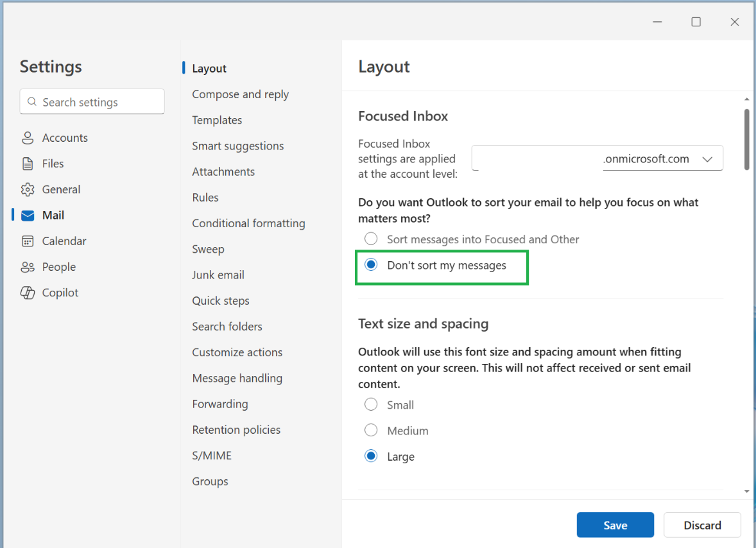Screen dimensions: 756x548
Task: Click the Text size and spacing heading
Action: pyautogui.click(x=423, y=324)
